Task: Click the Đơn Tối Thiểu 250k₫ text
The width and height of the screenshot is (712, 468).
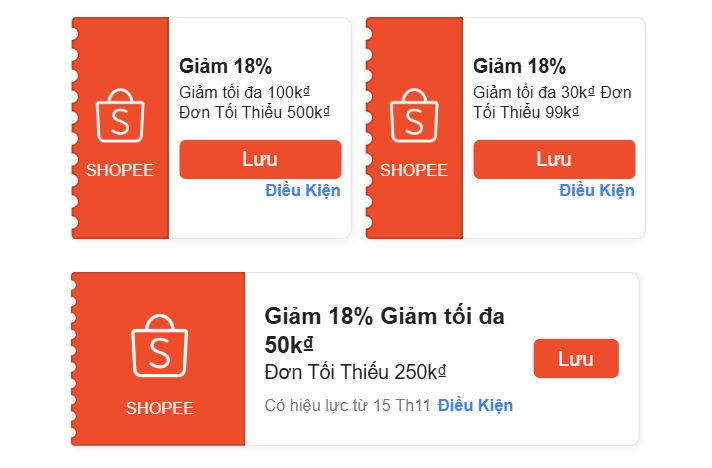Action: coord(355,372)
